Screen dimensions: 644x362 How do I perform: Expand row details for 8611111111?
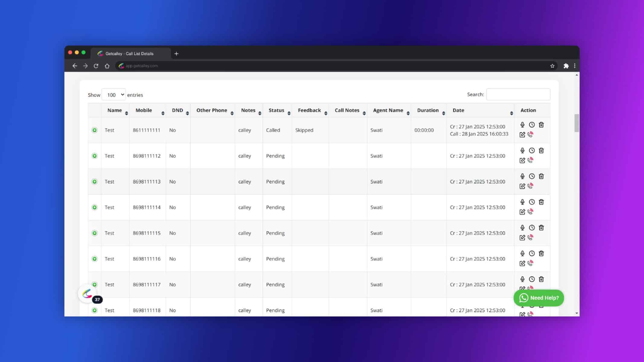(95, 130)
